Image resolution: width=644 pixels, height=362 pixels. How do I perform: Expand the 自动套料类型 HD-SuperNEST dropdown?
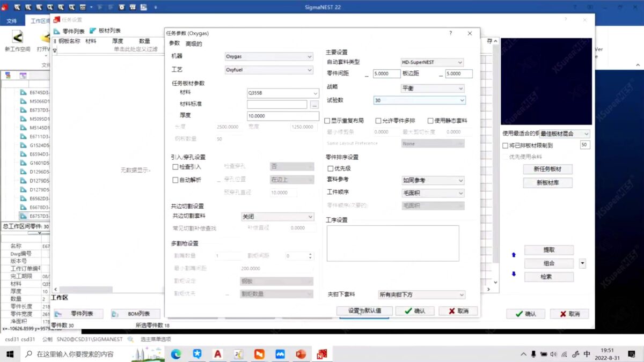pos(432,62)
